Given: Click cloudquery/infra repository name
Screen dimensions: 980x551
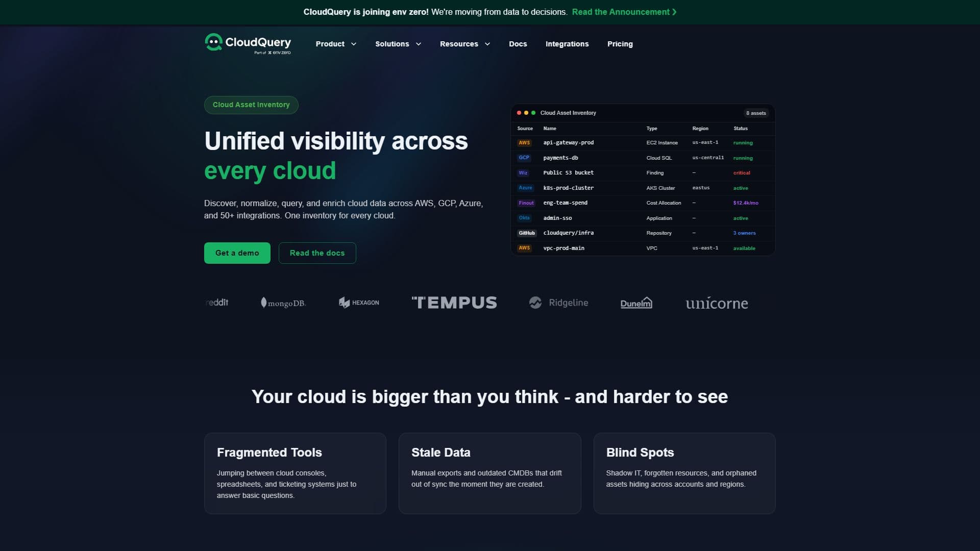Looking at the screenshot, I should [x=569, y=233].
